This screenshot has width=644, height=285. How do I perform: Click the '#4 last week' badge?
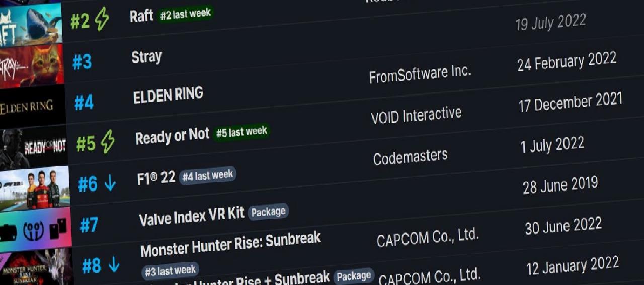[207, 175]
